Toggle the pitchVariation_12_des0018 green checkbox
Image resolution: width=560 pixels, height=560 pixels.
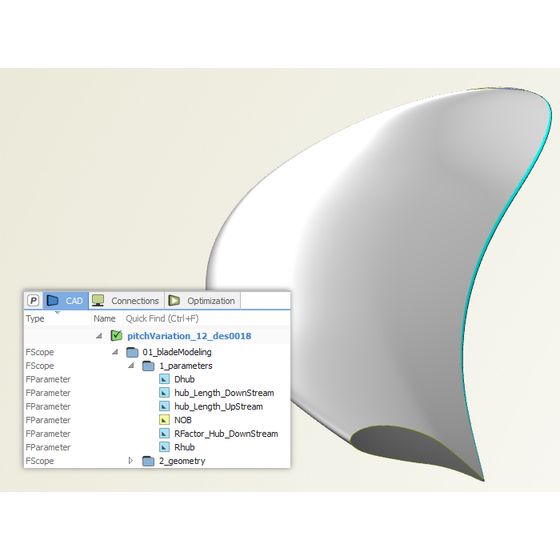[116, 335]
